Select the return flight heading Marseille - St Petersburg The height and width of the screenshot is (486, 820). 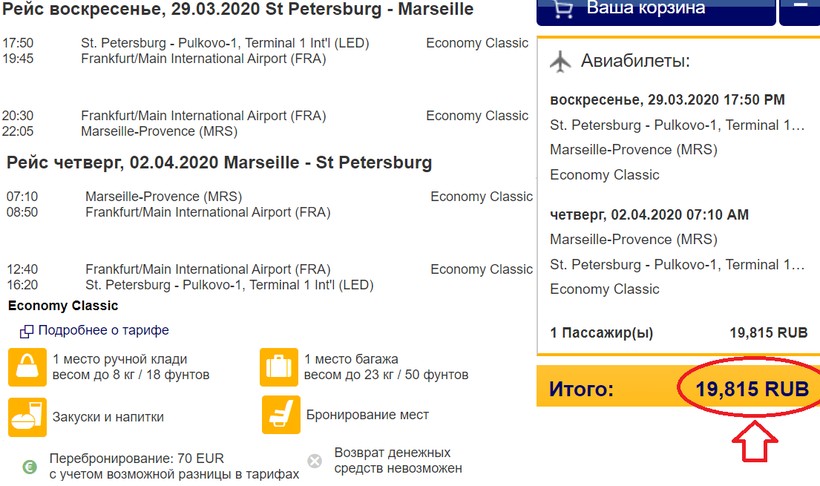point(219,162)
